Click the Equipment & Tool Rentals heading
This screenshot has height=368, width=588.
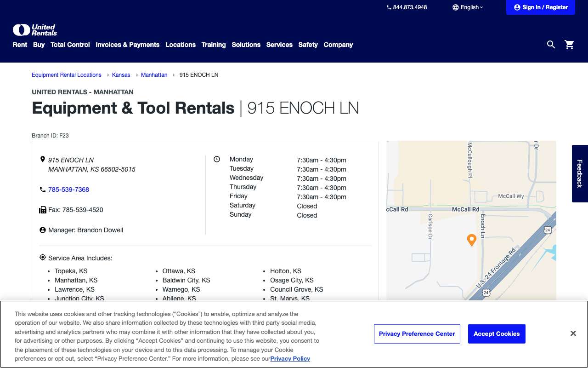133,108
